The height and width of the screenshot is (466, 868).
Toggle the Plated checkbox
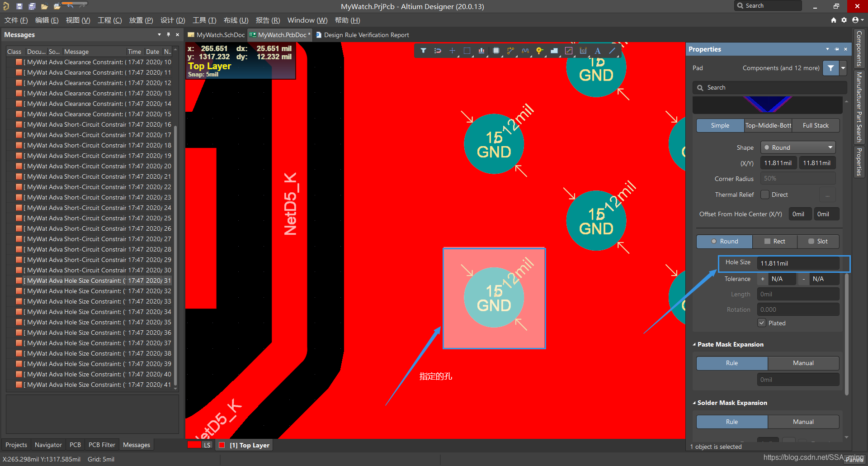[x=762, y=323]
